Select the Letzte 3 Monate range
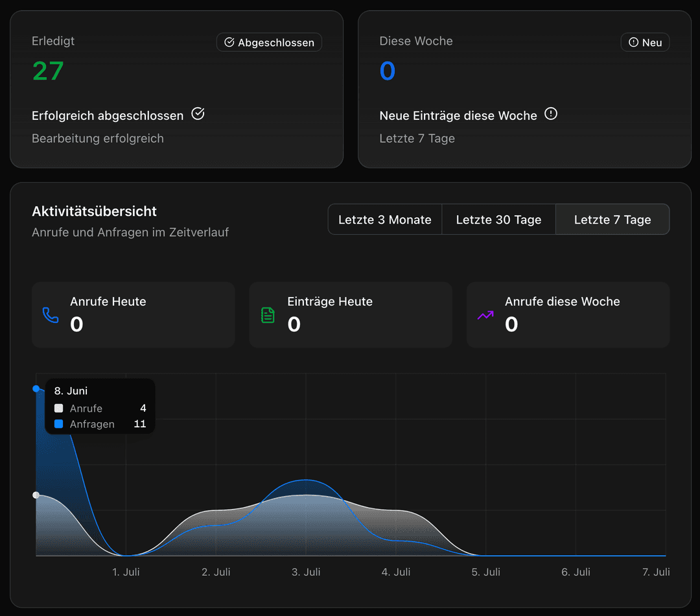This screenshot has width=700, height=616. [x=385, y=220]
